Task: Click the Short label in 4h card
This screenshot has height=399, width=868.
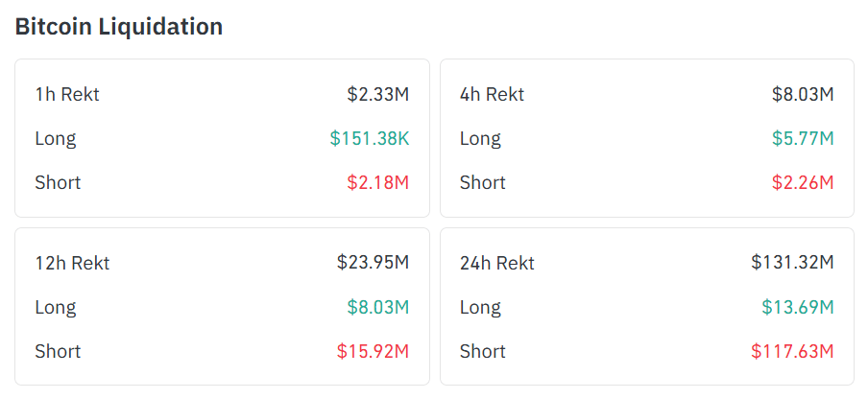Action: tap(483, 182)
